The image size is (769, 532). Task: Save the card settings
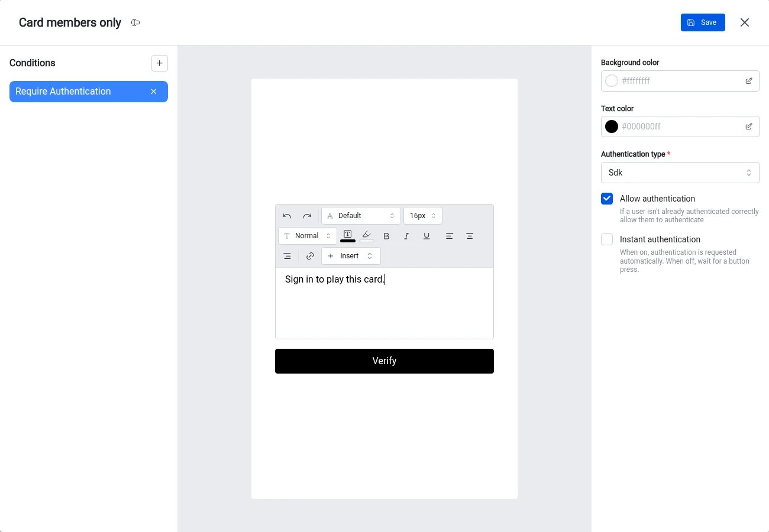click(703, 22)
